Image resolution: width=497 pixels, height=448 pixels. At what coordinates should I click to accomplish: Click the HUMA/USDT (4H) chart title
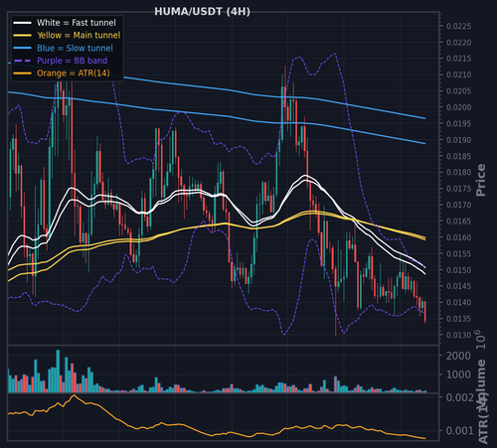click(x=202, y=12)
